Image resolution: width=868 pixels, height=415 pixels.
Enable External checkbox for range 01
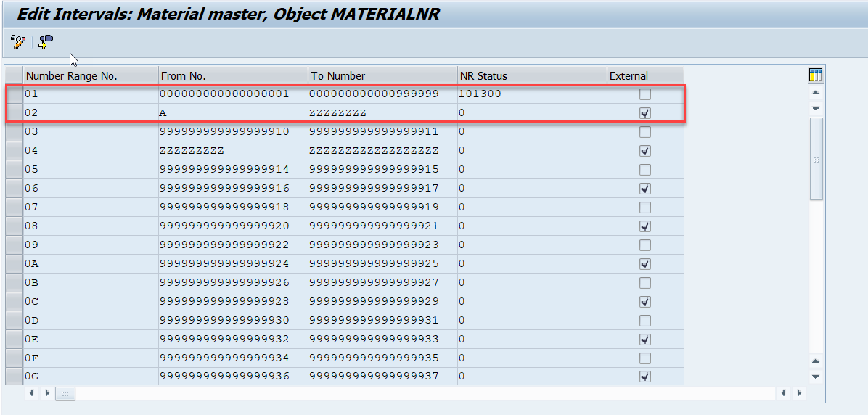click(x=645, y=94)
